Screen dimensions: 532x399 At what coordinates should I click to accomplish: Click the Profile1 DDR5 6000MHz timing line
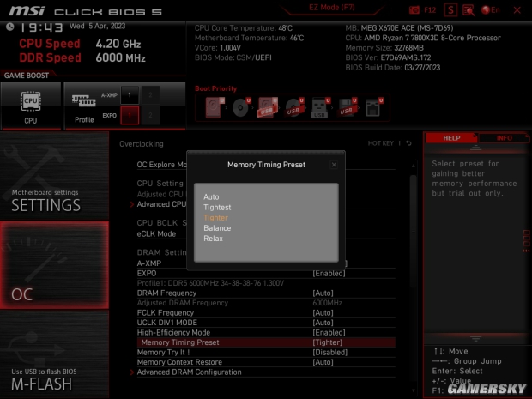point(210,283)
